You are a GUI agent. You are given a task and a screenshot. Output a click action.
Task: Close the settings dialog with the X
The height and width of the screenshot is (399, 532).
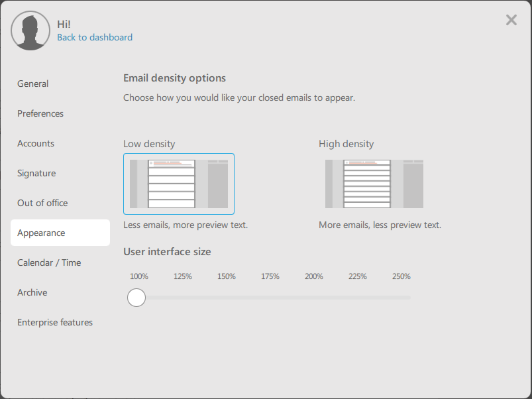[511, 20]
